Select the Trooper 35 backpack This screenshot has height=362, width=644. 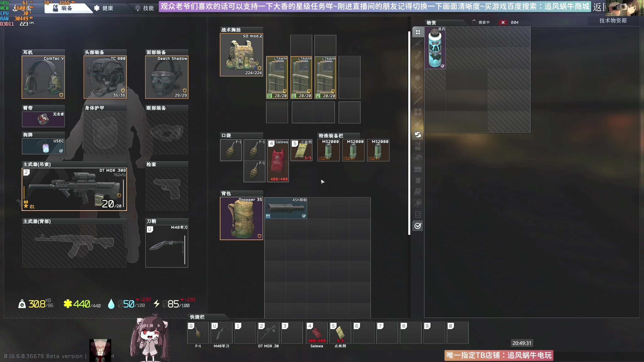(x=242, y=218)
